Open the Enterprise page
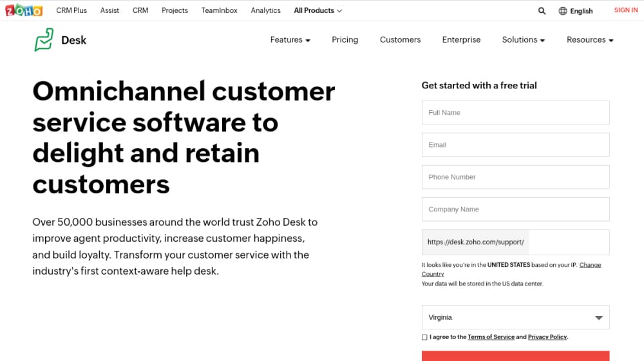Image resolution: width=644 pixels, height=361 pixels. pyautogui.click(x=461, y=39)
